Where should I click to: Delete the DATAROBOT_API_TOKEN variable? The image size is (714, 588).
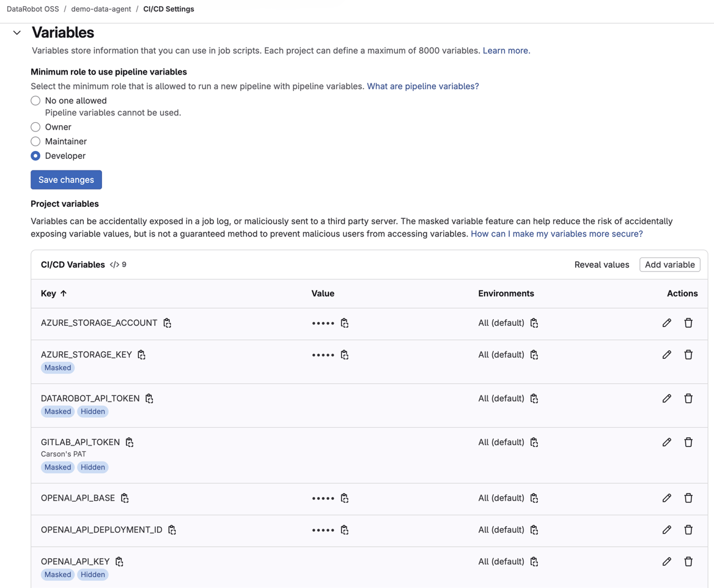(688, 399)
